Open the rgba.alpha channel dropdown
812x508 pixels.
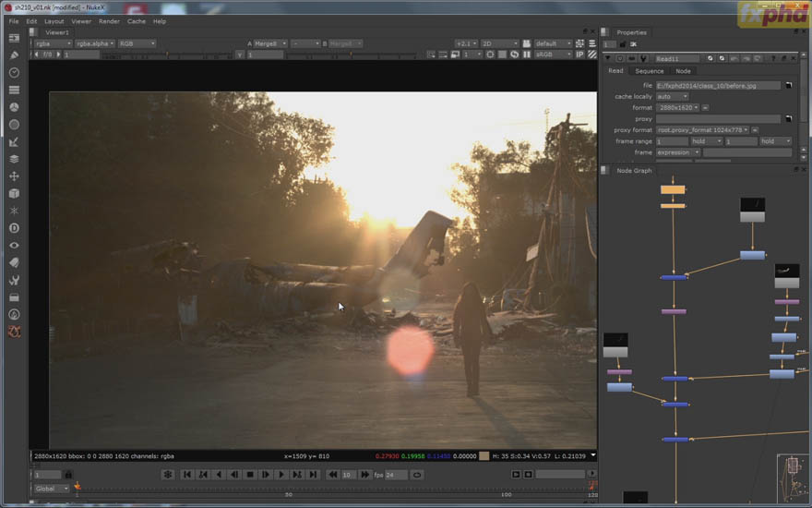95,43
